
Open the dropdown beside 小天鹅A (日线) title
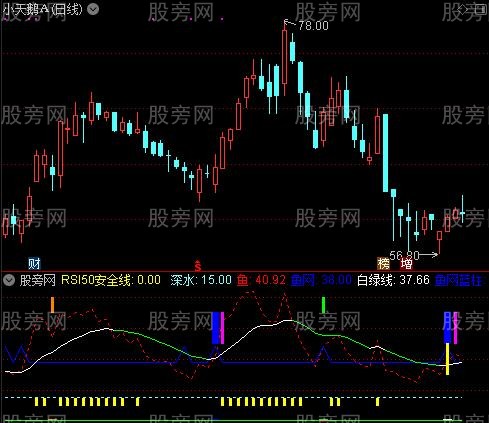(x=93, y=9)
